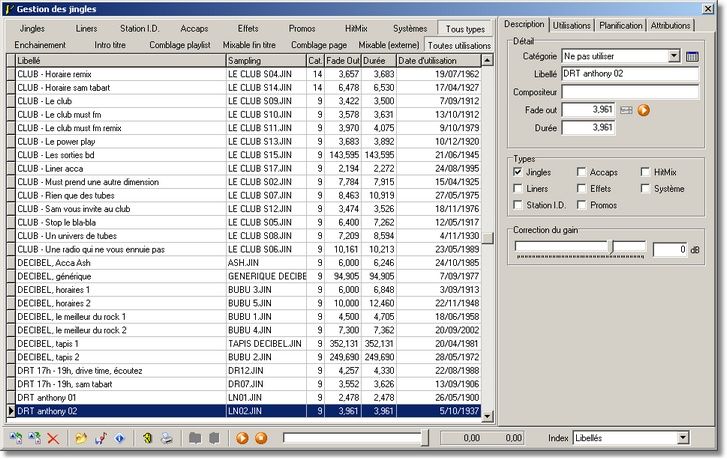Select the HitMix filter tab
The width and height of the screenshot is (727, 460).
click(x=356, y=29)
